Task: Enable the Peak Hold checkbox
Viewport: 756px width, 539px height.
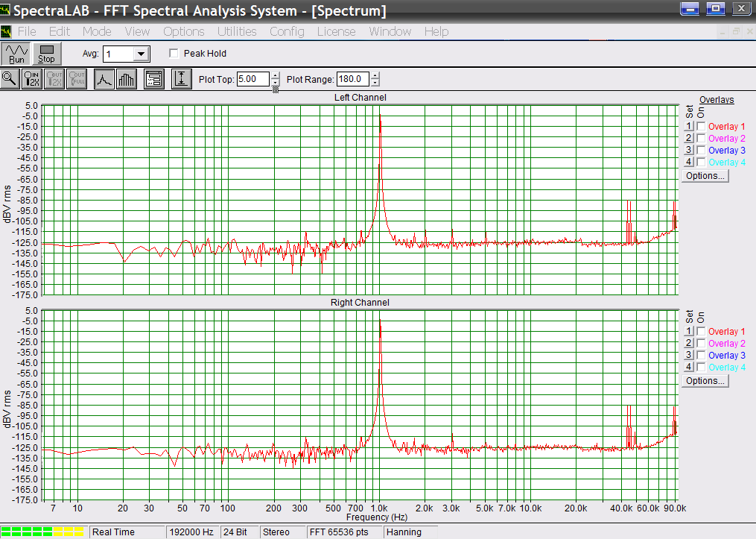Action: [x=174, y=54]
